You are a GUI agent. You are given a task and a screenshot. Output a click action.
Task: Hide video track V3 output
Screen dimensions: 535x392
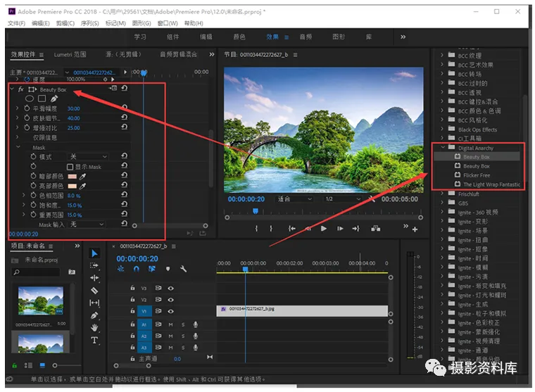tap(170, 289)
